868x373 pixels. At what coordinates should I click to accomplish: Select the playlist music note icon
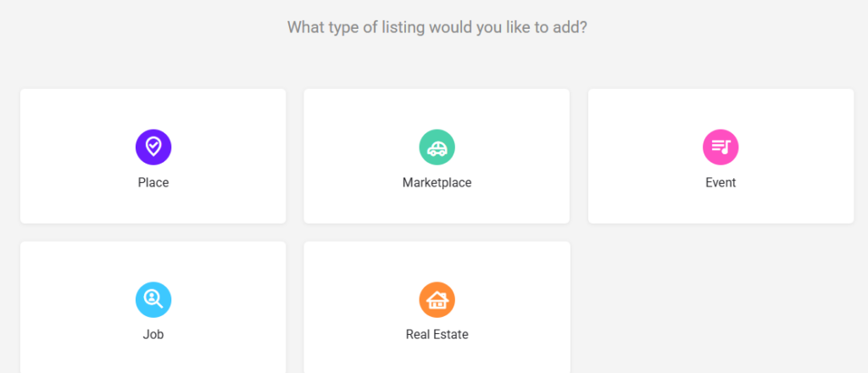[721, 148]
